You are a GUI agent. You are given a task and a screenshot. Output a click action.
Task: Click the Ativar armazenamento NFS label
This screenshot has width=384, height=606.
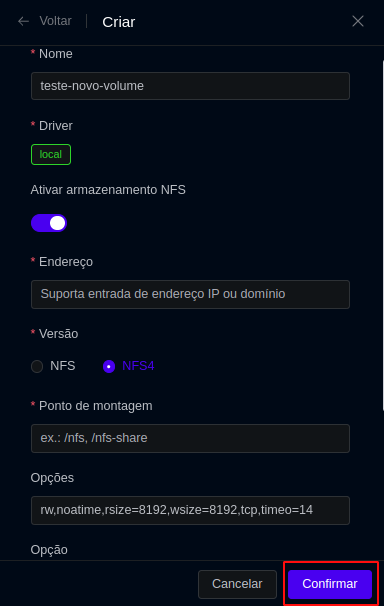[x=108, y=190]
